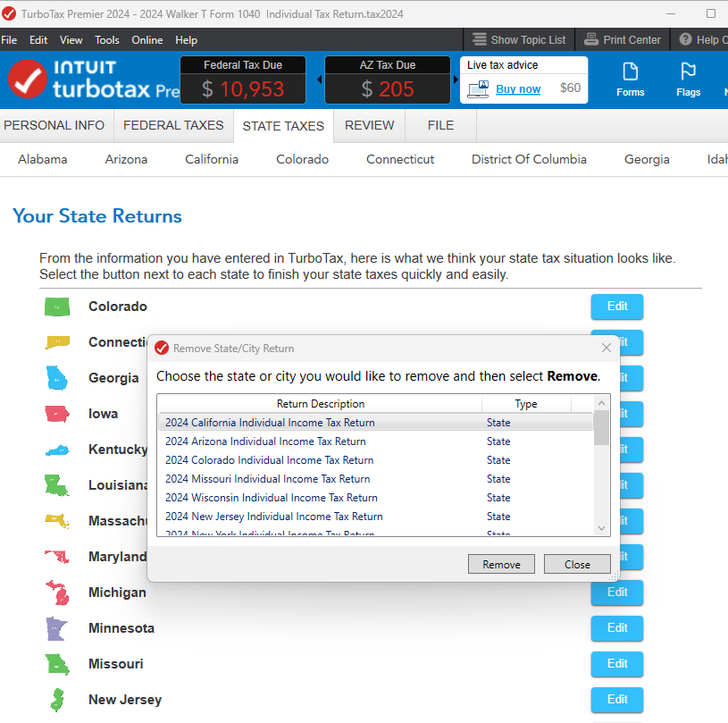Image resolution: width=728 pixels, height=723 pixels.
Task: Switch to the FILE tab
Action: click(x=440, y=125)
